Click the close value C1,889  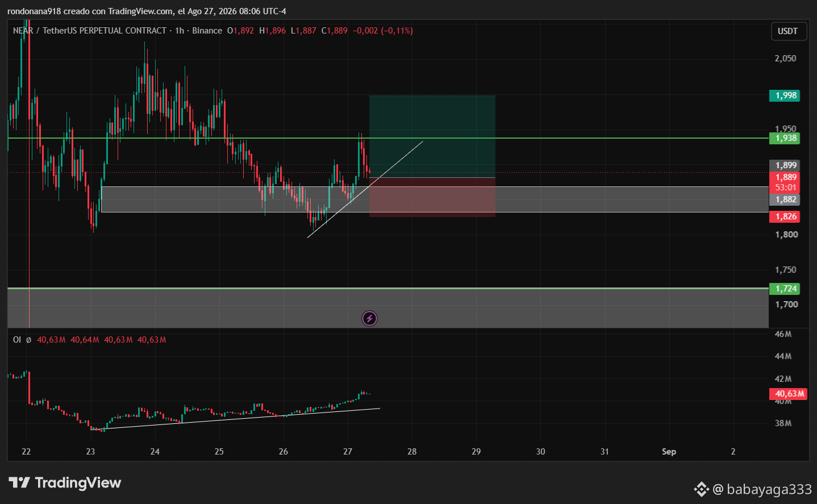pyautogui.click(x=334, y=31)
